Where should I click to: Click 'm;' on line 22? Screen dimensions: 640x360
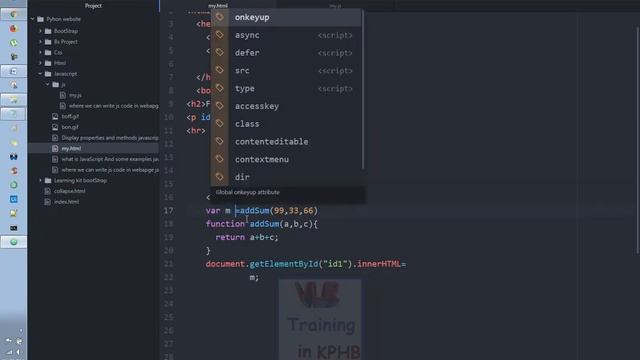(x=254, y=278)
